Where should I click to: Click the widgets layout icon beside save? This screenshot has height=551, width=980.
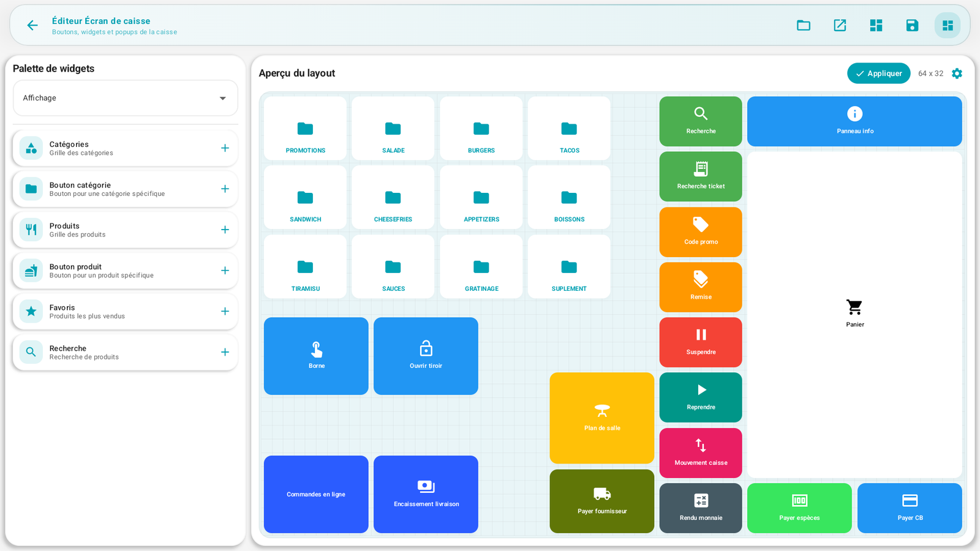tap(876, 25)
